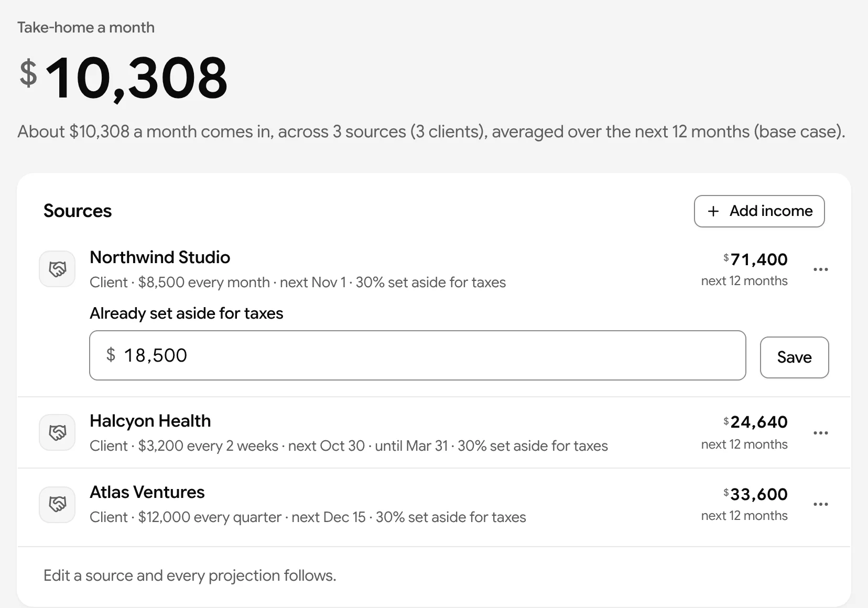Click the $24,640 projection amount
The image size is (868, 608).
coord(755,422)
